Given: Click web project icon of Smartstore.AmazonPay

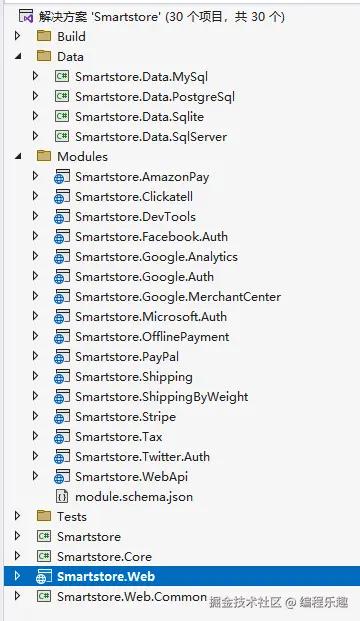Looking at the screenshot, I should (62, 177).
